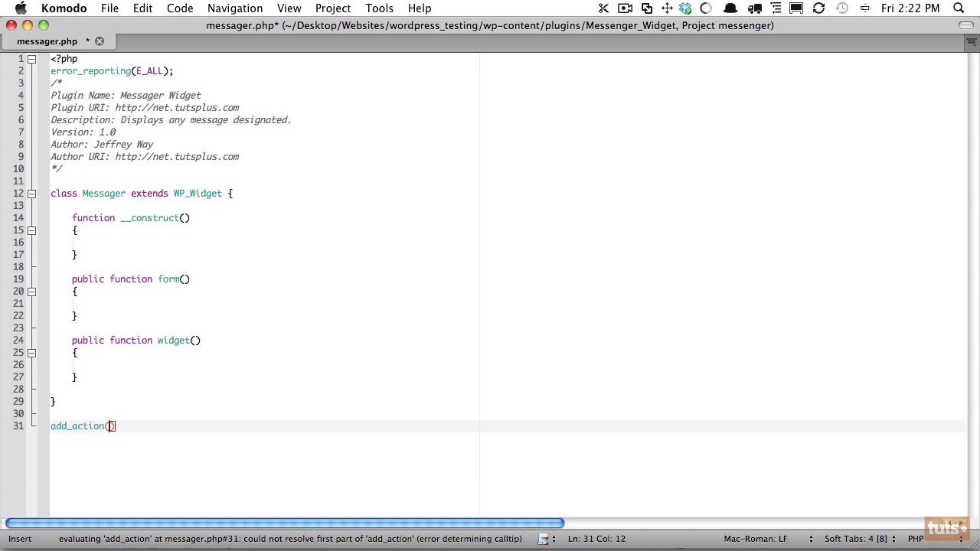Click the class Messager extends WP_Widget line
The width and height of the screenshot is (980, 551).
142,194
